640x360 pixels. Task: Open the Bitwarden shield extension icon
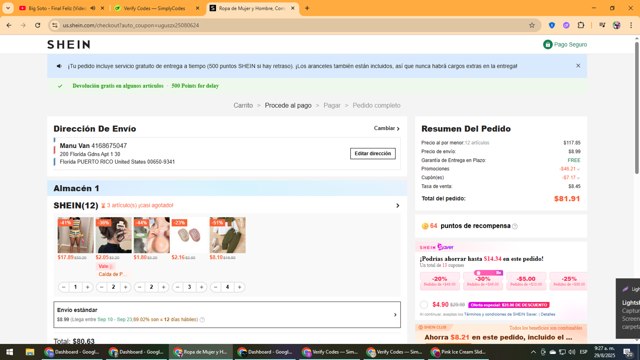[552, 25]
